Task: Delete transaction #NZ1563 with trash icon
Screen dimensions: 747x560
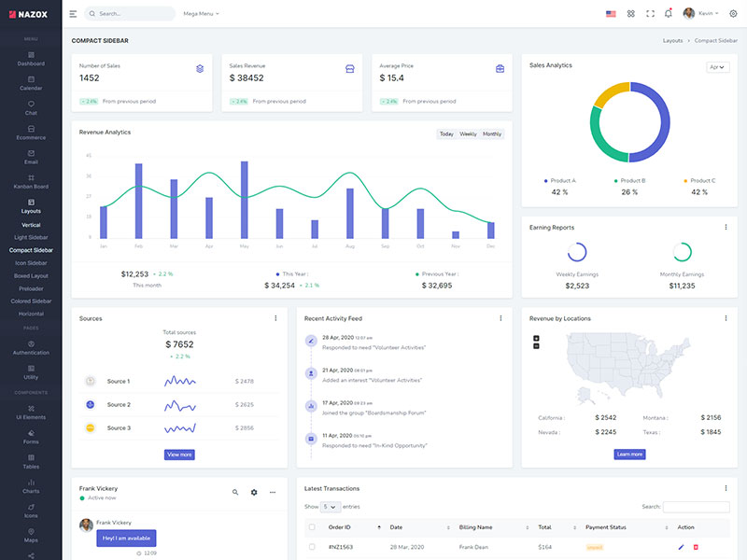Action: pos(696,547)
